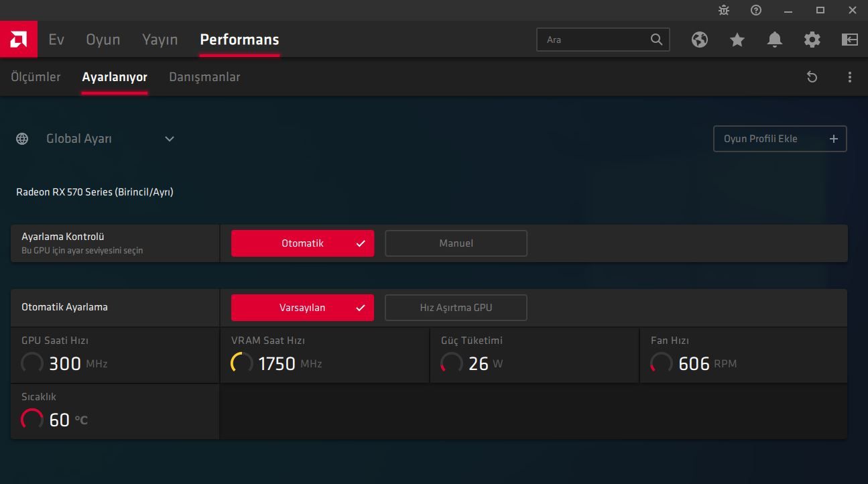Select the Varsayılan auto tuning option

coord(302,308)
